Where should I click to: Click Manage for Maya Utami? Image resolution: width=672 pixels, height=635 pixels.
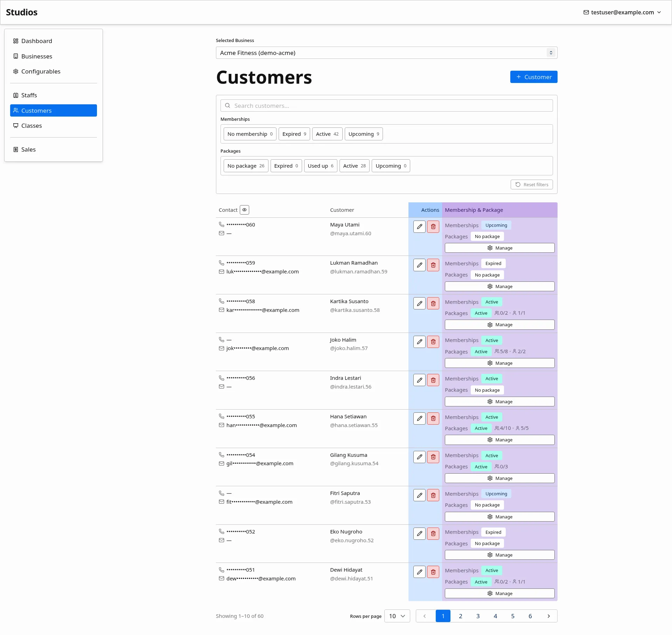(499, 248)
